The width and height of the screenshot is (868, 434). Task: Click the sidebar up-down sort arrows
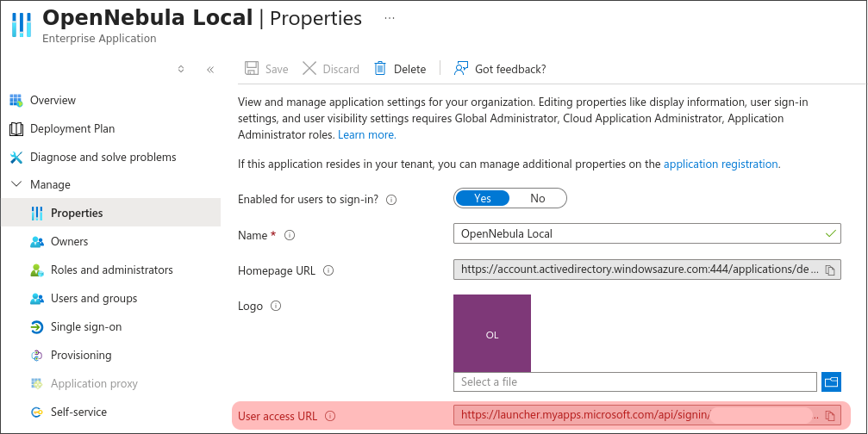point(181,70)
